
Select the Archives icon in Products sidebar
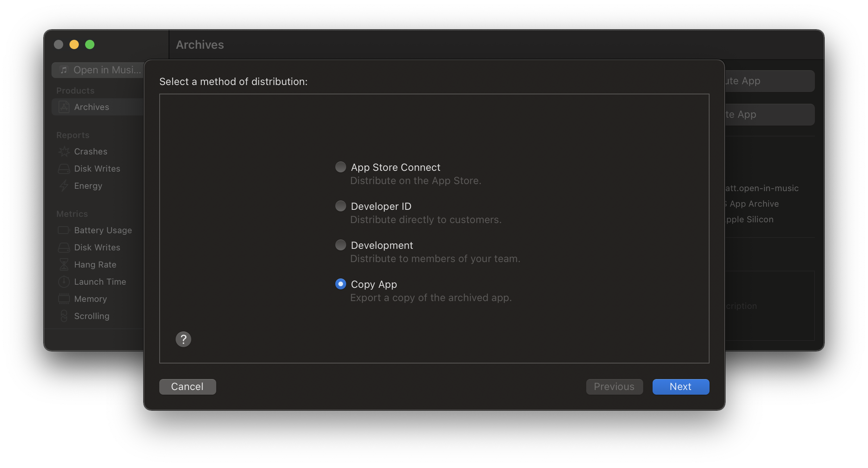64,107
